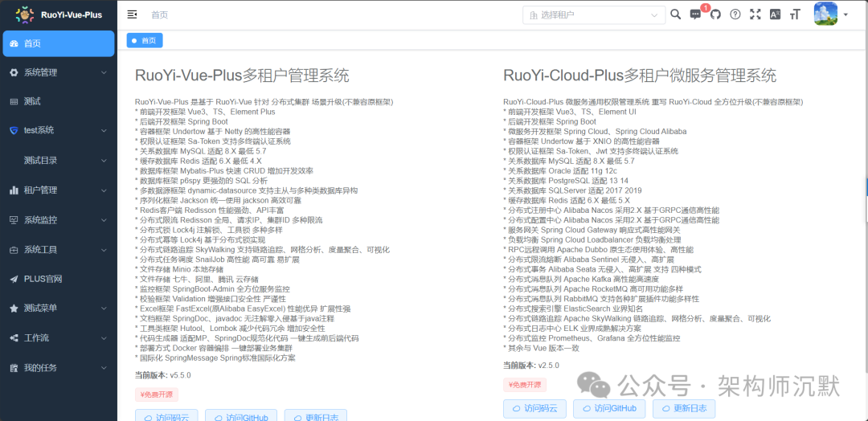
Task: Toggle the sidebar collapse hamburger icon
Action: tap(132, 15)
